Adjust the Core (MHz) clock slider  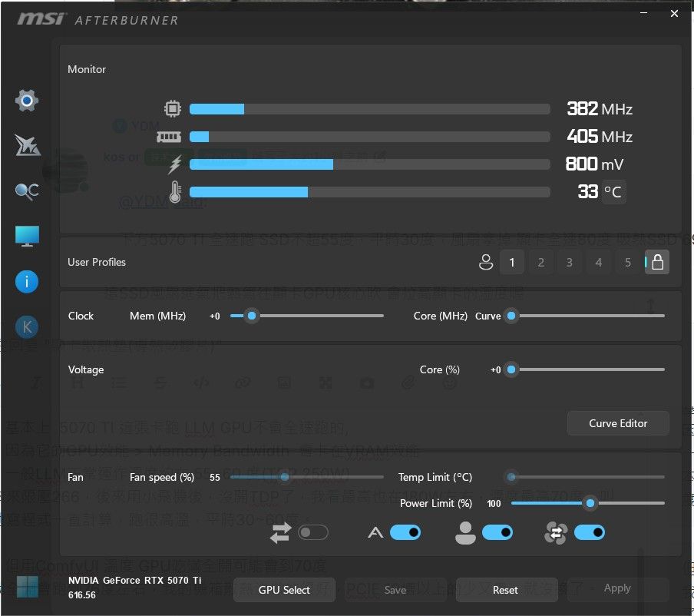585,316
